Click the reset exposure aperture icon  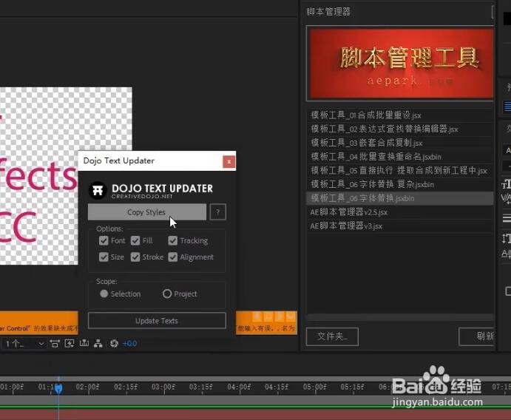coord(114,343)
